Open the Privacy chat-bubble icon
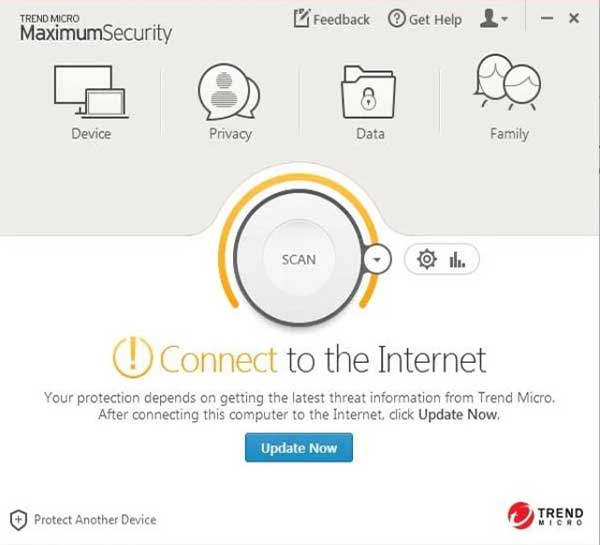This screenshot has height=545, width=600. [x=229, y=92]
